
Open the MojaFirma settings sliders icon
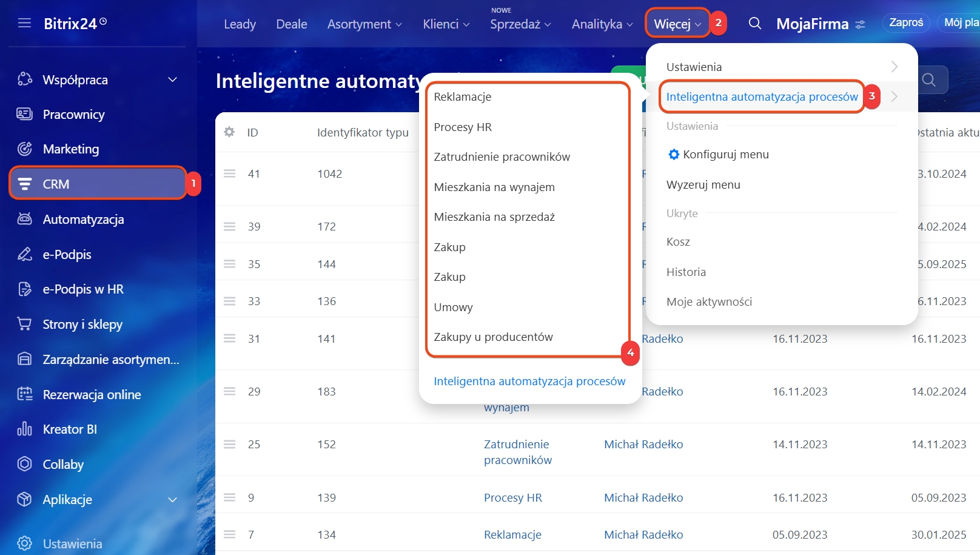(x=860, y=25)
